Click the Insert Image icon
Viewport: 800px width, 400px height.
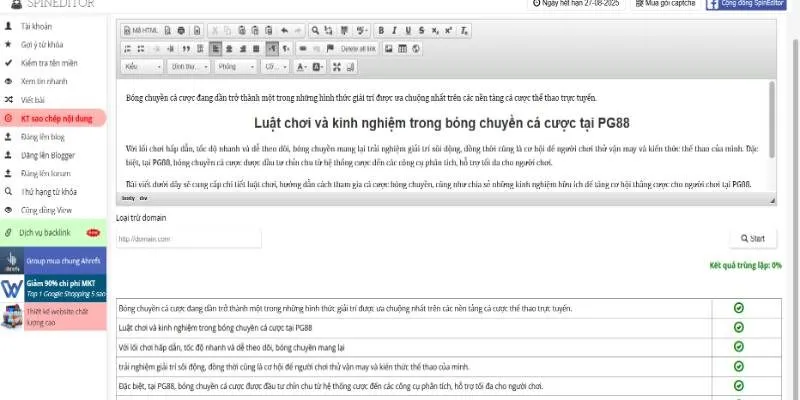tap(388, 49)
